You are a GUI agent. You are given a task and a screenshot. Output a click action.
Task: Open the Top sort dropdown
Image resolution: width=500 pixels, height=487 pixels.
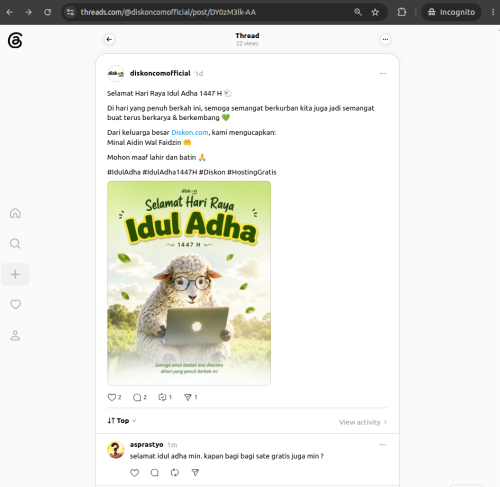tap(122, 421)
